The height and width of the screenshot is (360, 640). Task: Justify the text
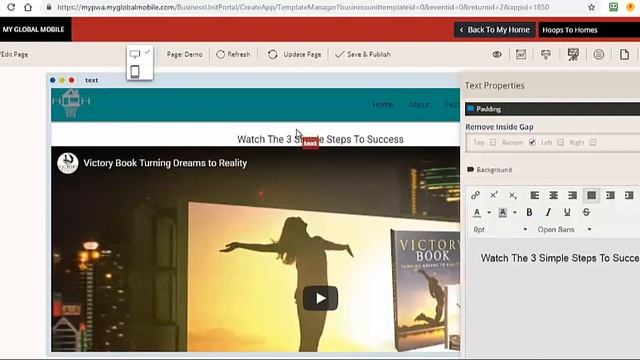coord(591,196)
